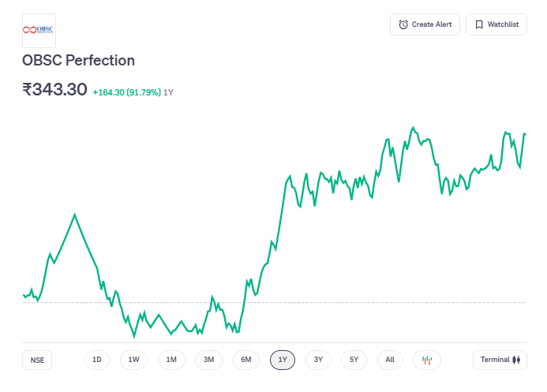The width and height of the screenshot is (547, 392).
Task: Click the bookmark icon in Watchlist
Action: coord(479,24)
